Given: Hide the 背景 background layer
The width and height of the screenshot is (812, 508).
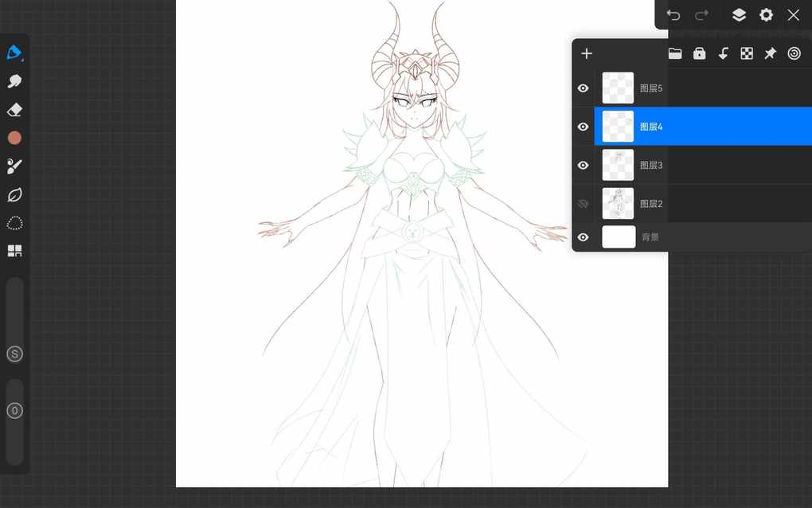Looking at the screenshot, I should click(583, 237).
